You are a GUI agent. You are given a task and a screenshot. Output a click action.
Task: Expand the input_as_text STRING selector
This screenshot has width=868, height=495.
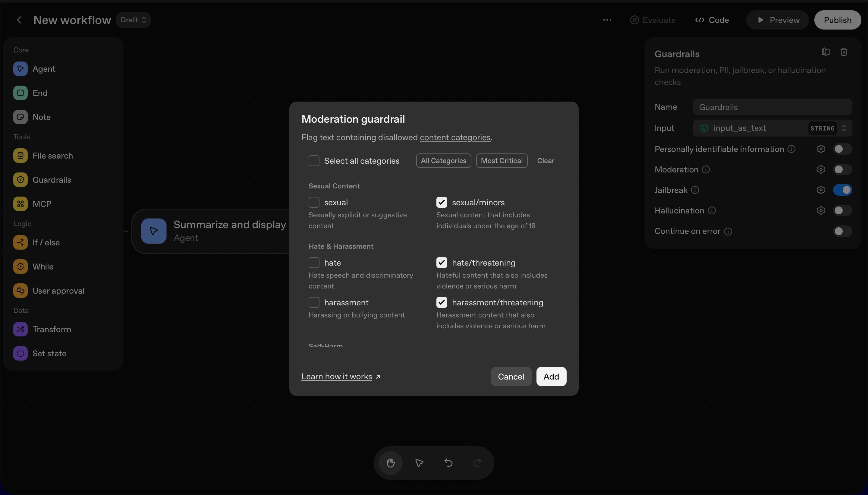pos(844,128)
